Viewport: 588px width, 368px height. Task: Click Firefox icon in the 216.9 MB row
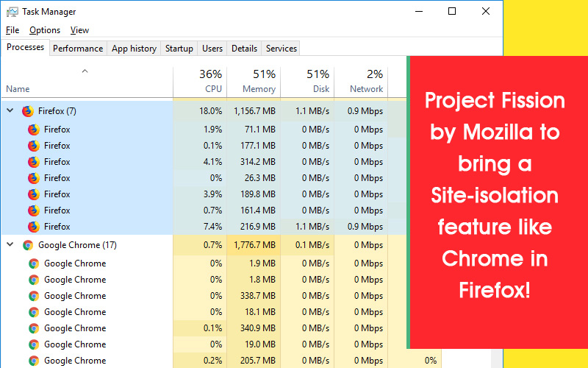pyautogui.click(x=34, y=227)
